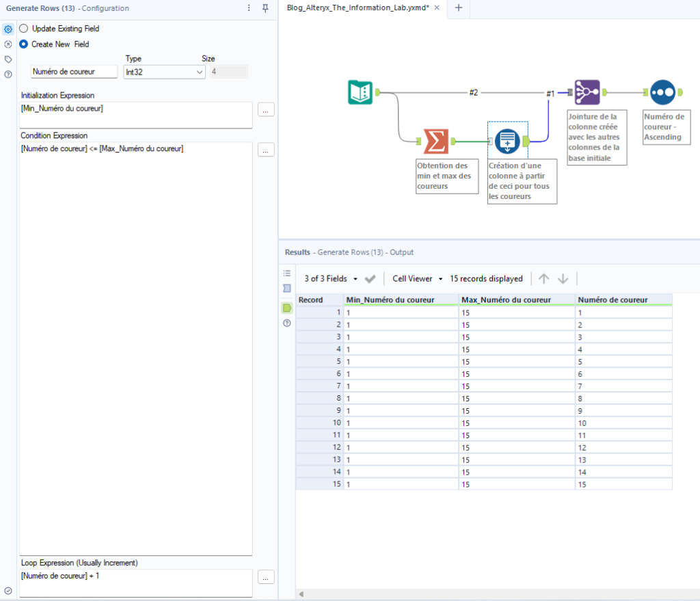
Task: Click inside the Initialization Expression box
Action: coord(136,115)
